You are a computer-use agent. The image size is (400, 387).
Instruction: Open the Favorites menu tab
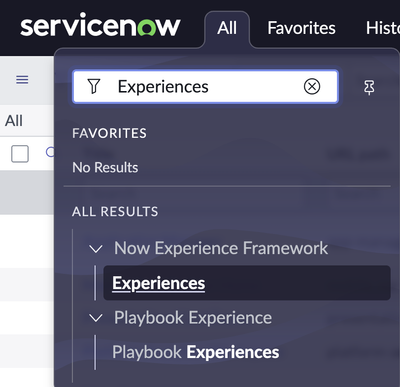click(x=301, y=28)
